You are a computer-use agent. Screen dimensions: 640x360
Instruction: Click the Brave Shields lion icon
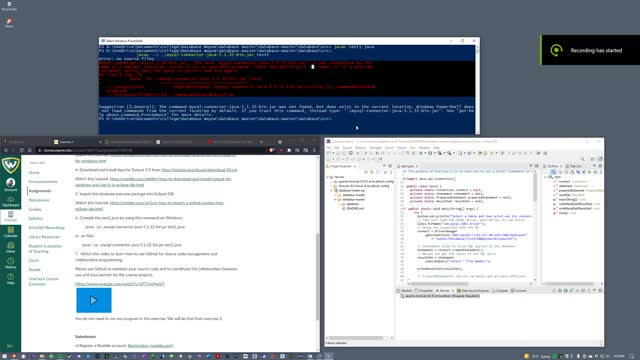(271, 150)
